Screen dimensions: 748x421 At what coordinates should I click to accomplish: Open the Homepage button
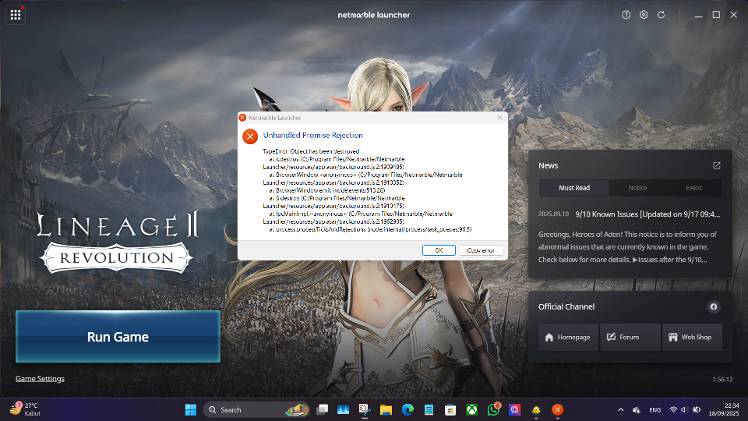(x=568, y=337)
